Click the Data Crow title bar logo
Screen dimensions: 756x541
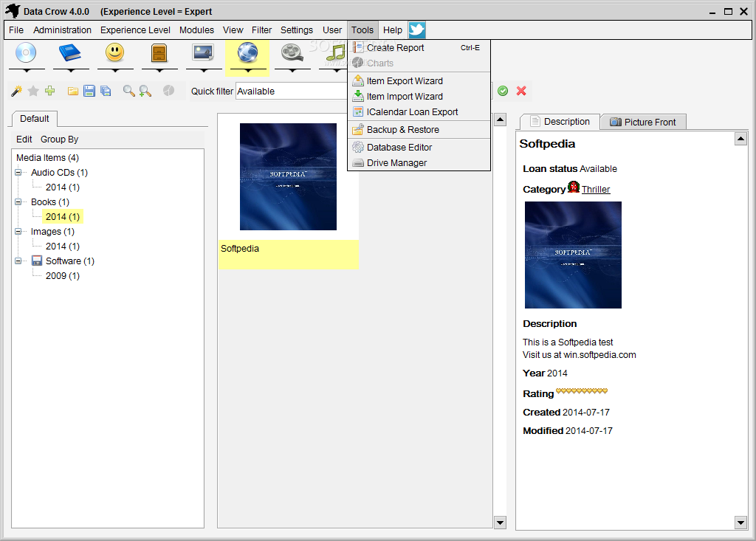(13, 10)
